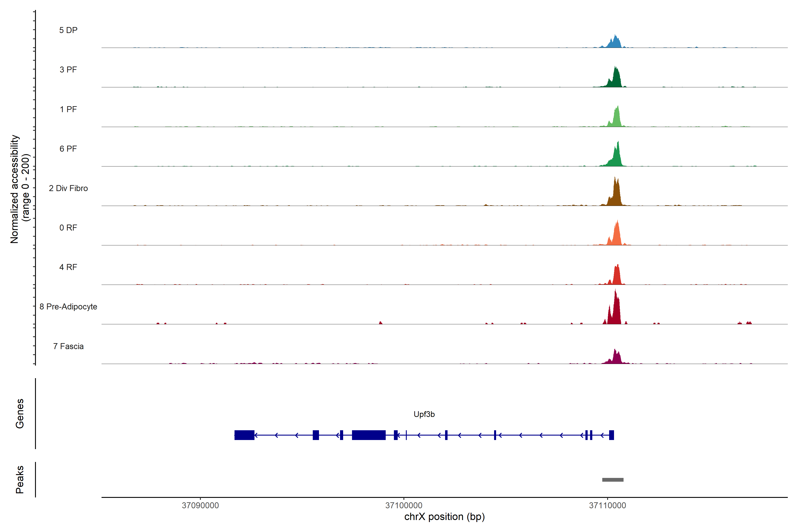This screenshot has width=798, height=532.
Task: Click the Peaks panel label
Action: [20, 479]
